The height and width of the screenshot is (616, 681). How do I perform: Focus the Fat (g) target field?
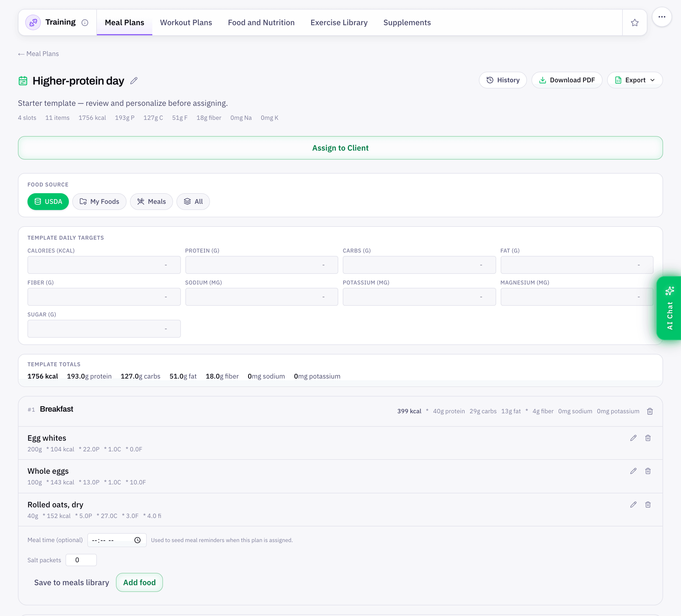[577, 265]
